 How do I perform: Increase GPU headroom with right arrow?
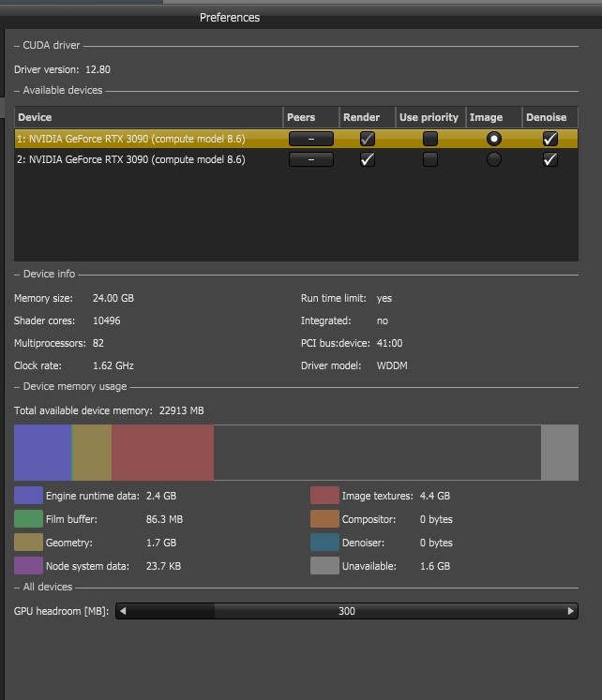pos(571,611)
